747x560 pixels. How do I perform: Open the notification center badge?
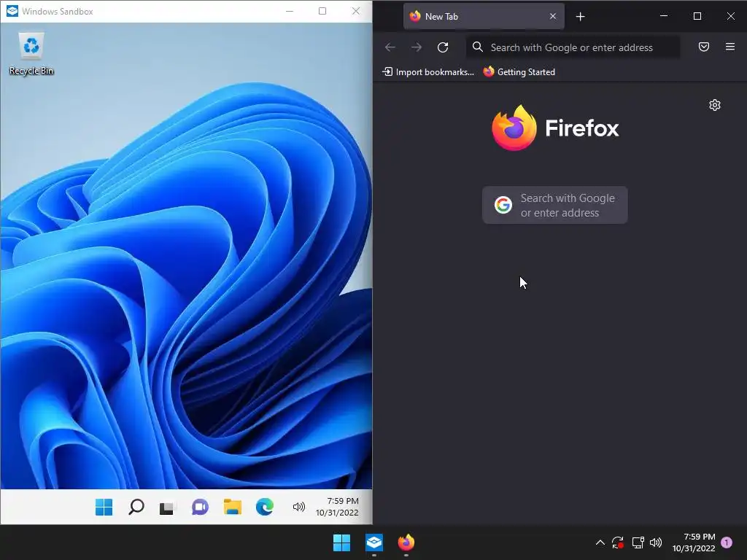click(x=727, y=542)
